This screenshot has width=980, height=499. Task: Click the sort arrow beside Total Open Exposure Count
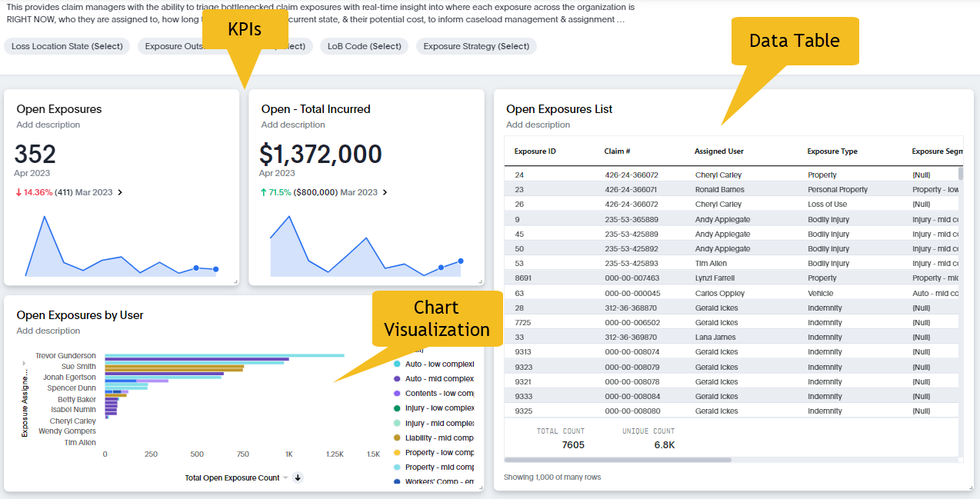pos(298,477)
